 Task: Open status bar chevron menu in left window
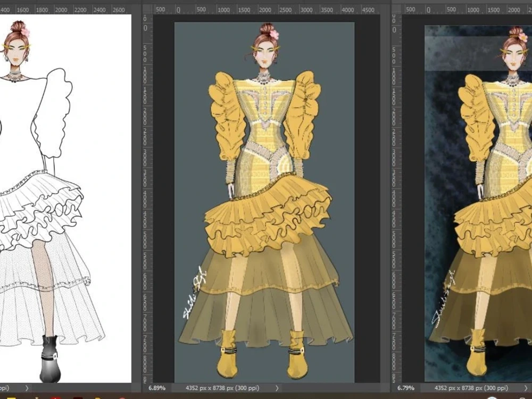point(27,388)
